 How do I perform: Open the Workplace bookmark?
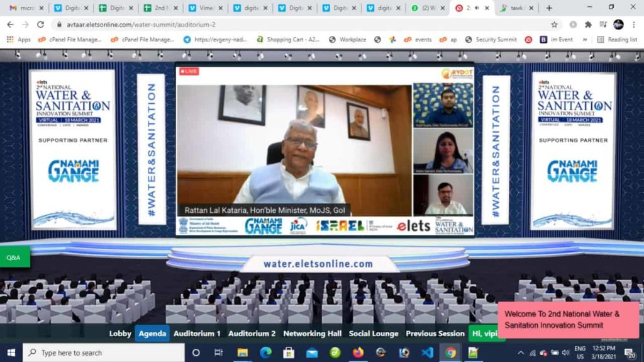tap(347, 40)
